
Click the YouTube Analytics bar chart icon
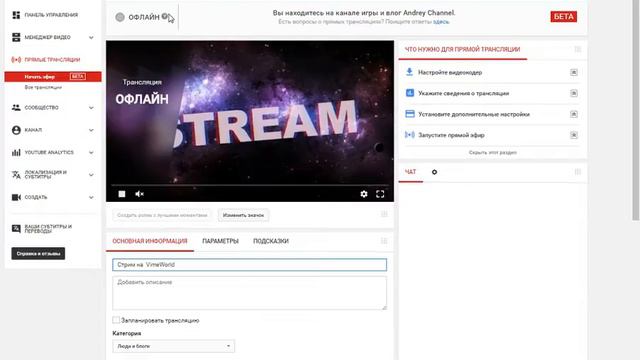[x=16, y=152]
